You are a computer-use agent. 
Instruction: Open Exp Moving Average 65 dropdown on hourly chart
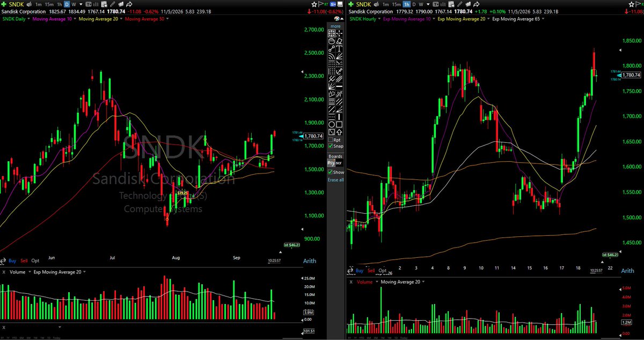[x=543, y=19]
